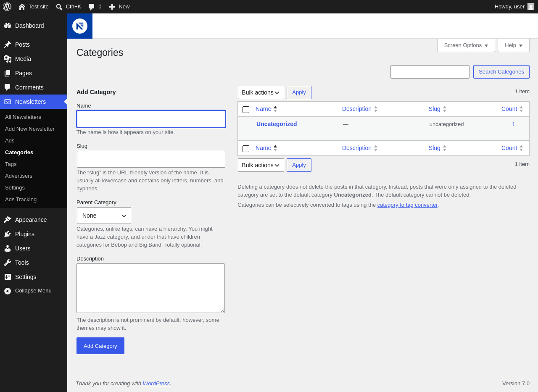538x392 pixels.
Task: Click sort arrows beside top Description header
Action: point(376,109)
